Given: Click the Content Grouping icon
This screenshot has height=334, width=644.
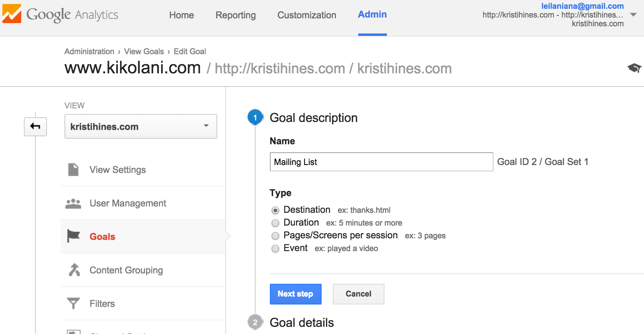Looking at the screenshot, I should coord(74,270).
